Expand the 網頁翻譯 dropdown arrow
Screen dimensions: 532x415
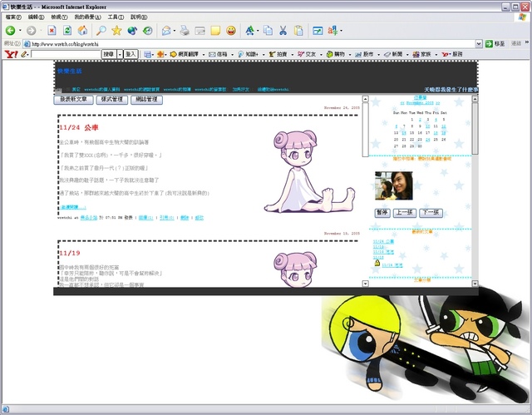coord(204,54)
